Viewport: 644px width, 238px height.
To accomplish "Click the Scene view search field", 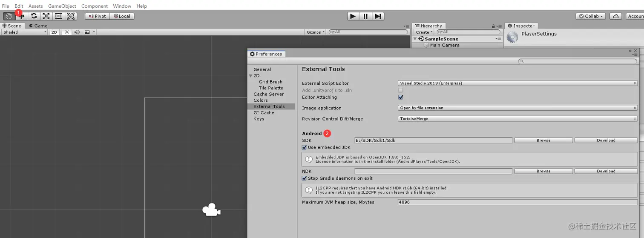I will (x=368, y=32).
